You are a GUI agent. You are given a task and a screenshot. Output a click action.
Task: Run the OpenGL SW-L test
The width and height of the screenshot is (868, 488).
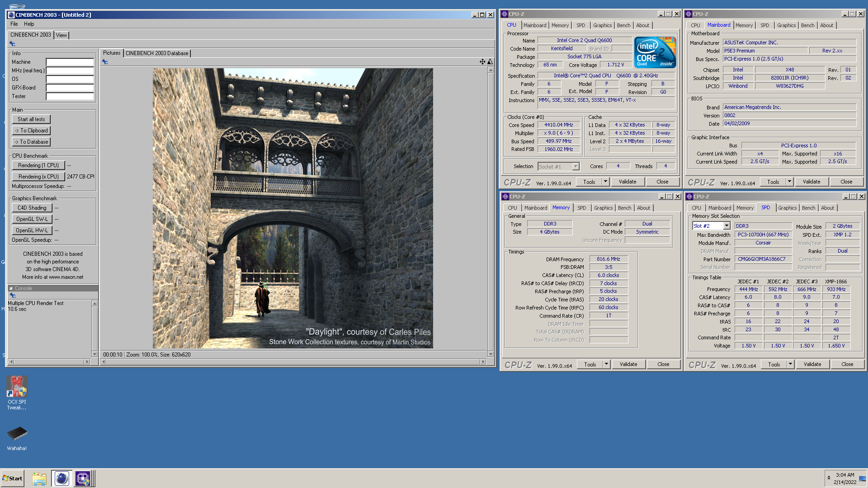click(32, 219)
